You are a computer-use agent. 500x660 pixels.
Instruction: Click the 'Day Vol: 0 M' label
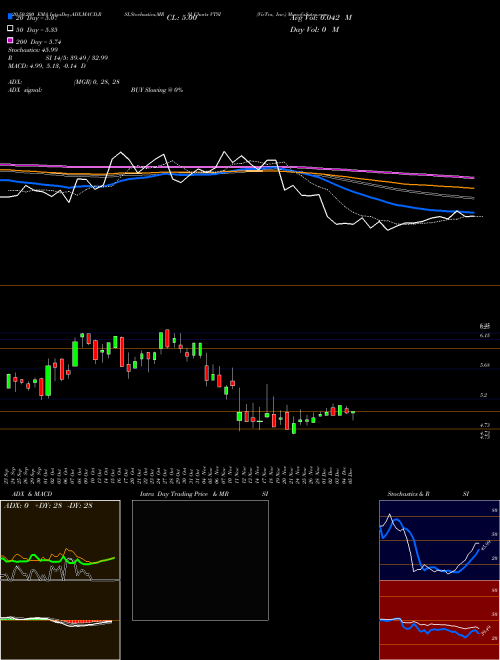tap(314, 29)
